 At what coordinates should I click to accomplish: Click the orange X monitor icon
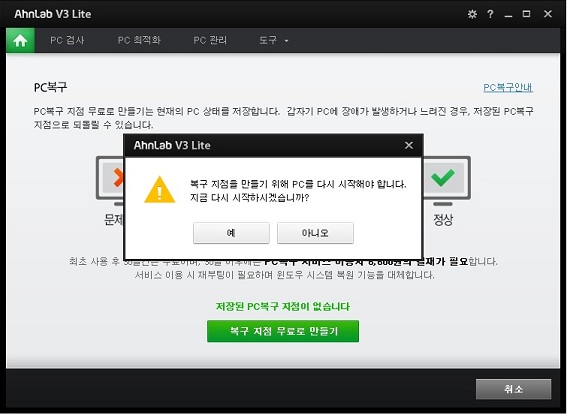point(110,179)
